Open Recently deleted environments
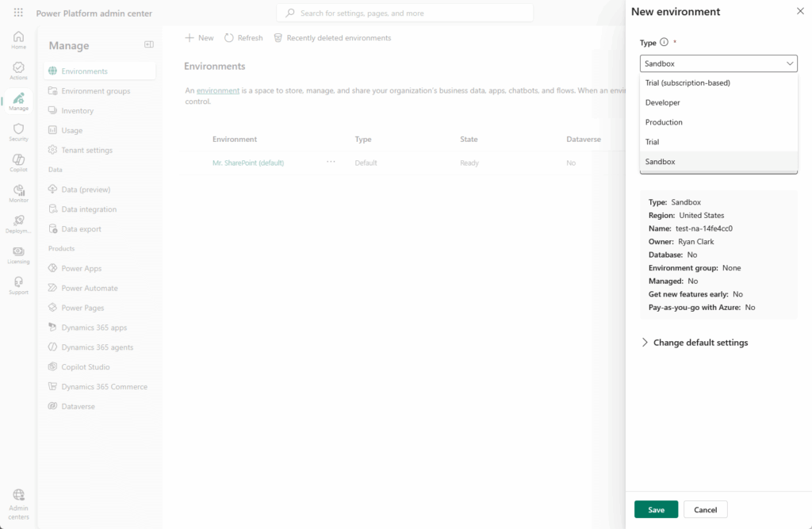 point(332,38)
